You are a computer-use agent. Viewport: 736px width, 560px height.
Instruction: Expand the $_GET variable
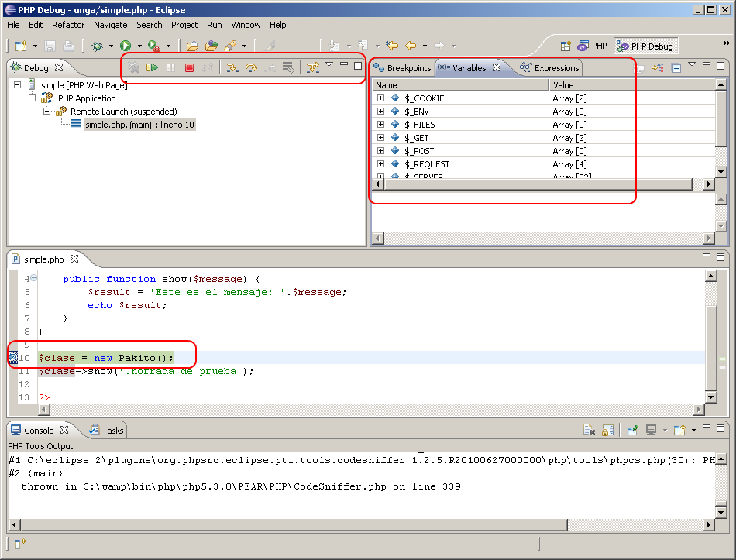tap(380, 138)
